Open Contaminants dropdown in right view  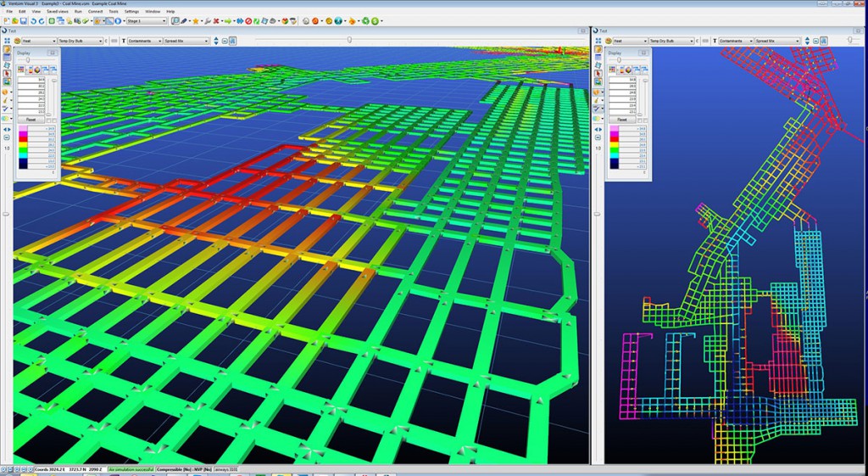click(737, 41)
